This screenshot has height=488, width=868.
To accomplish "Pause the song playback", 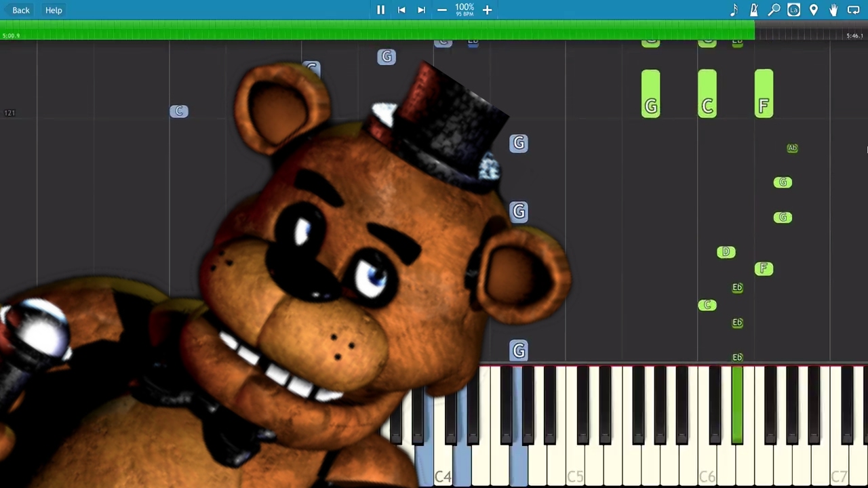I will (x=380, y=10).
